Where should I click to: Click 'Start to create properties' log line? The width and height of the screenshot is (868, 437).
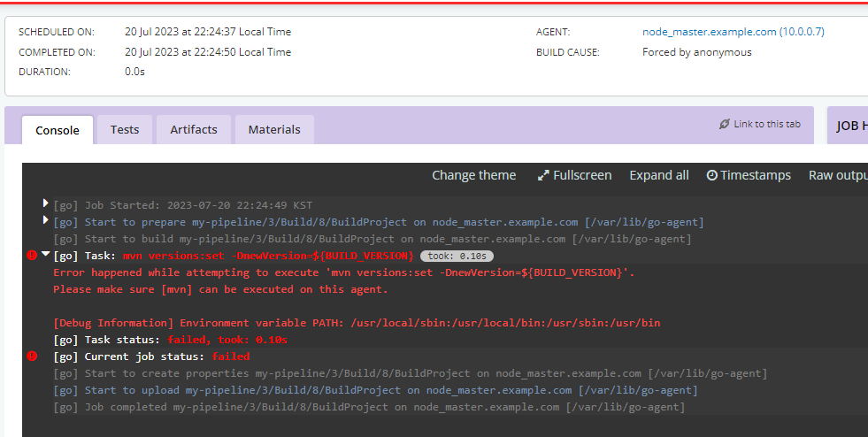(x=411, y=373)
